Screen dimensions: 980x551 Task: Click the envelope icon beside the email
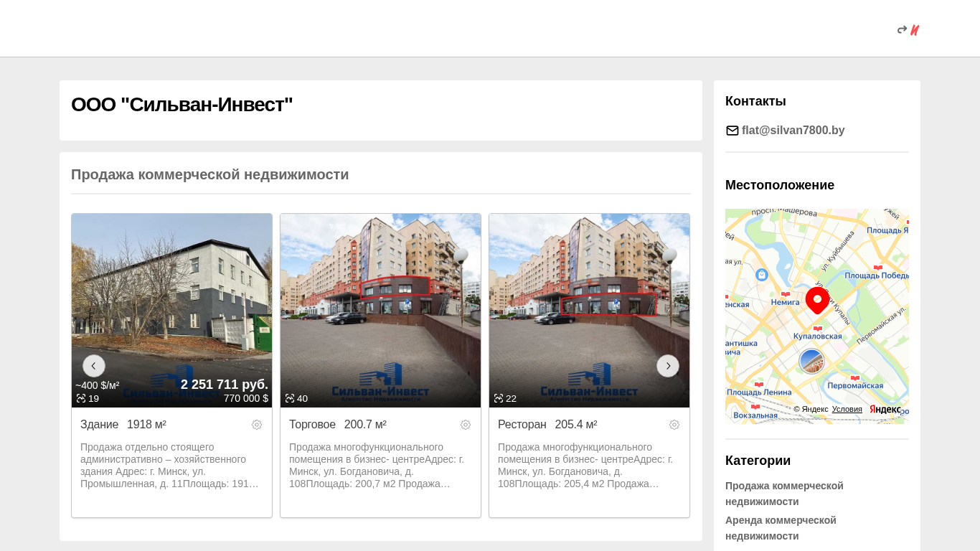coord(732,131)
